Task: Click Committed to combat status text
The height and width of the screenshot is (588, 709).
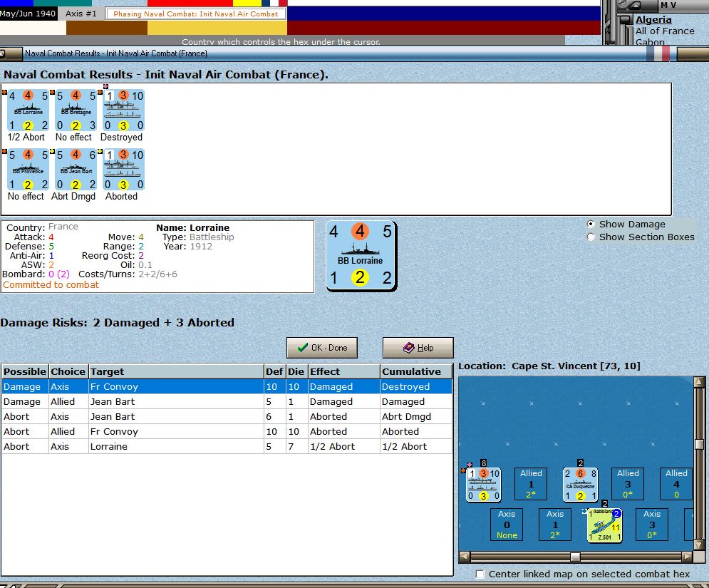Action: [x=51, y=285]
